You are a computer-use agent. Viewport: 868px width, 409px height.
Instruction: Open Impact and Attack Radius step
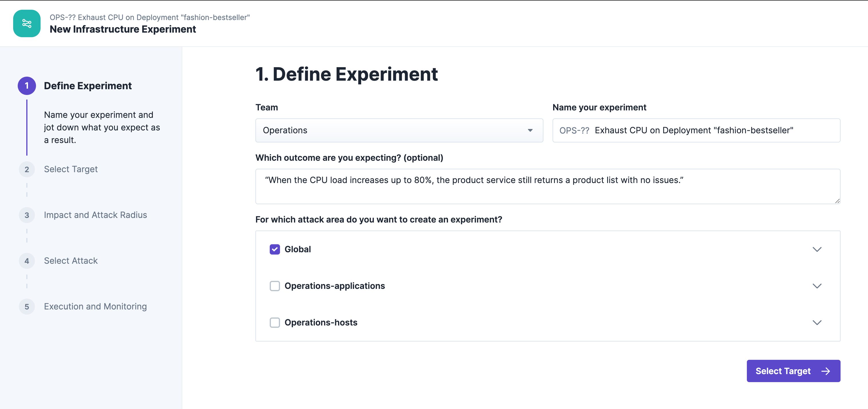point(95,215)
